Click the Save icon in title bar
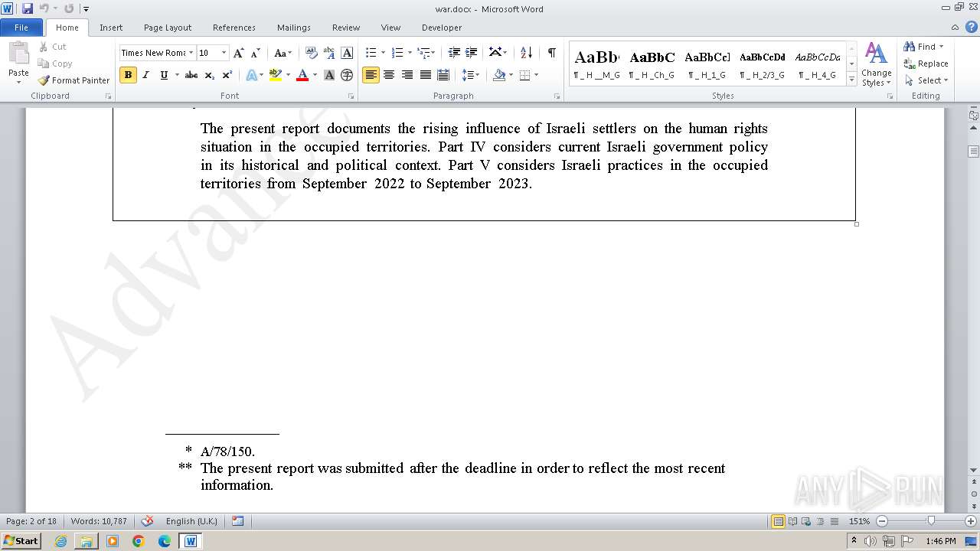980x551 pixels. pos(28,8)
